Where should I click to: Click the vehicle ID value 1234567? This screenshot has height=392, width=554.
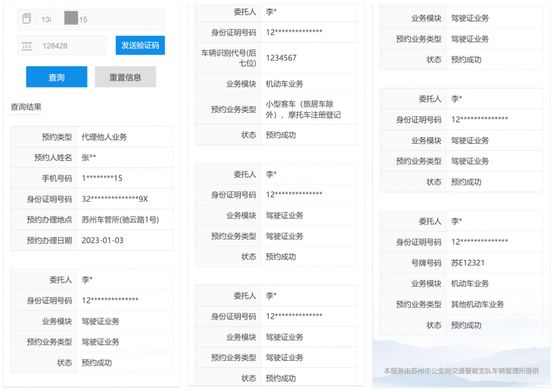[x=281, y=58]
